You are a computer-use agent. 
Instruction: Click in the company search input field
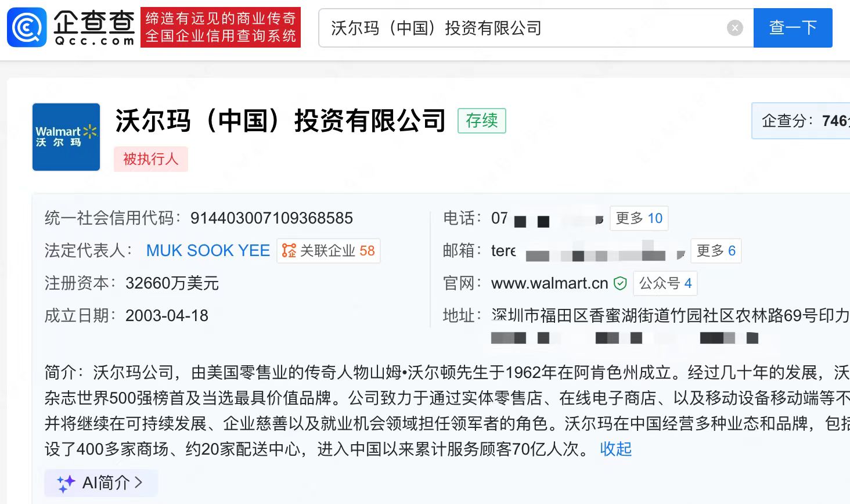[x=523, y=28]
